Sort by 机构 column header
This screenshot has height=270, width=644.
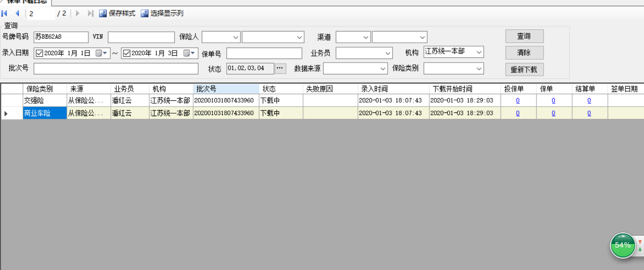[171, 89]
